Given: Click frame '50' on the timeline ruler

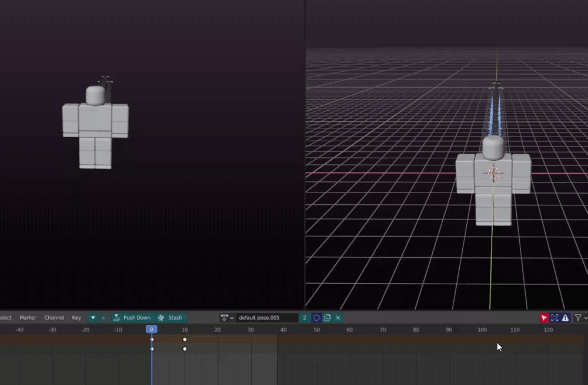Looking at the screenshot, I should pos(317,330).
